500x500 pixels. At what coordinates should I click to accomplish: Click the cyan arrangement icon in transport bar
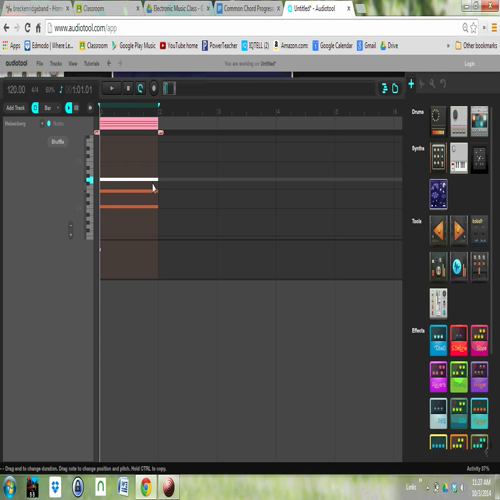pos(385,88)
